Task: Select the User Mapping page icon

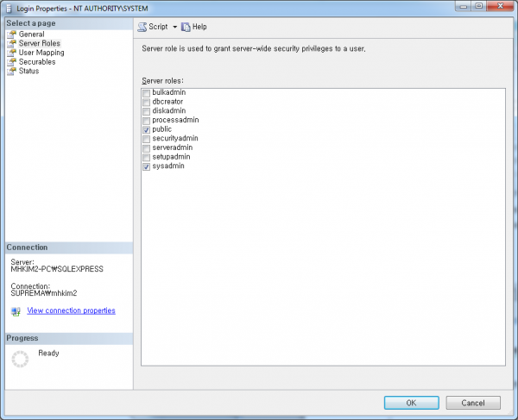Action: point(12,53)
